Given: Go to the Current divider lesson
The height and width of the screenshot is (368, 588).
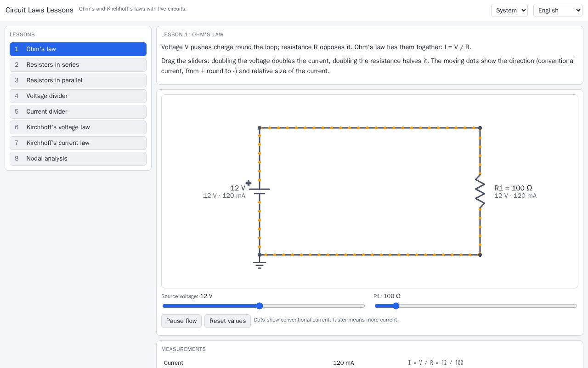Looking at the screenshot, I should pos(78,112).
